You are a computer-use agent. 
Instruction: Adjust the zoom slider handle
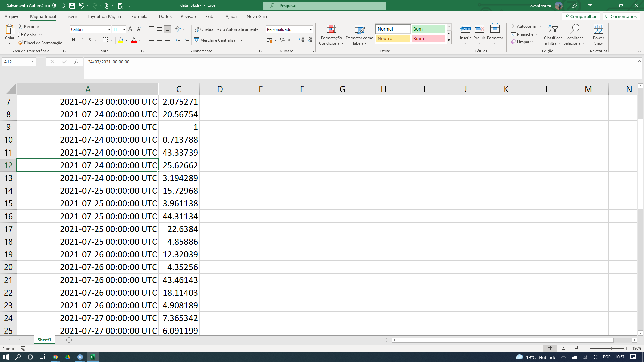coord(611,349)
